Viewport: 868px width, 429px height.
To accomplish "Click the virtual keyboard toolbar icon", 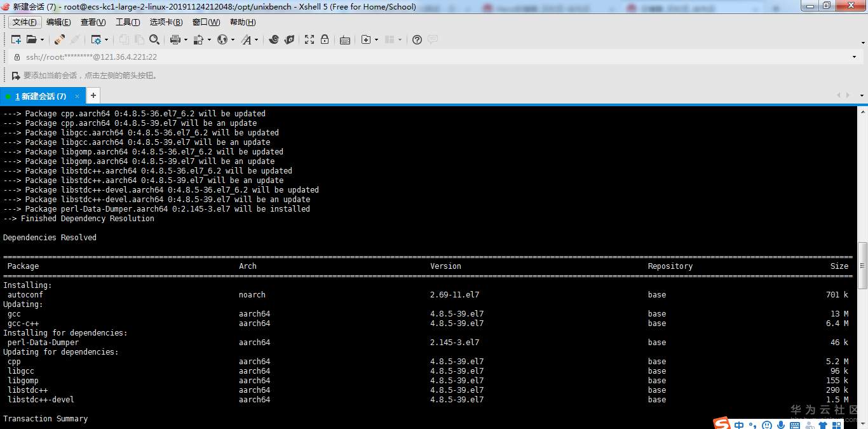I will point(345,39).
